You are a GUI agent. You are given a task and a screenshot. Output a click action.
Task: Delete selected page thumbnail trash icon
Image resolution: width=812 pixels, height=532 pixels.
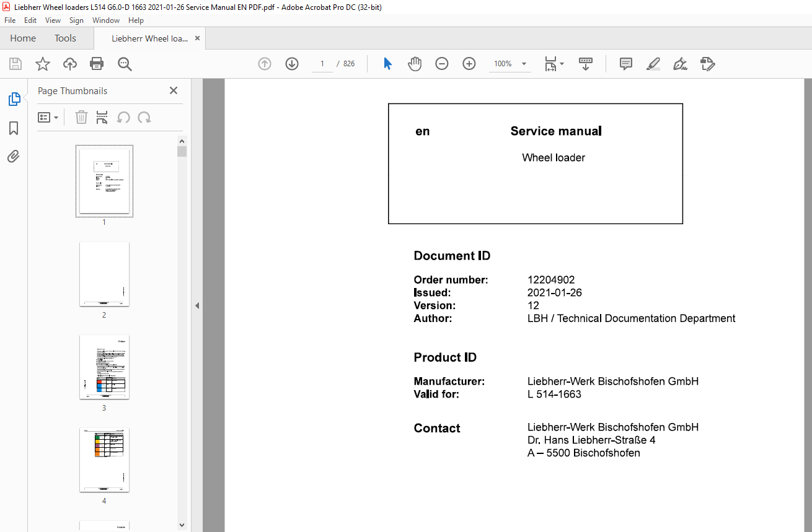click(x=81, y=117)
